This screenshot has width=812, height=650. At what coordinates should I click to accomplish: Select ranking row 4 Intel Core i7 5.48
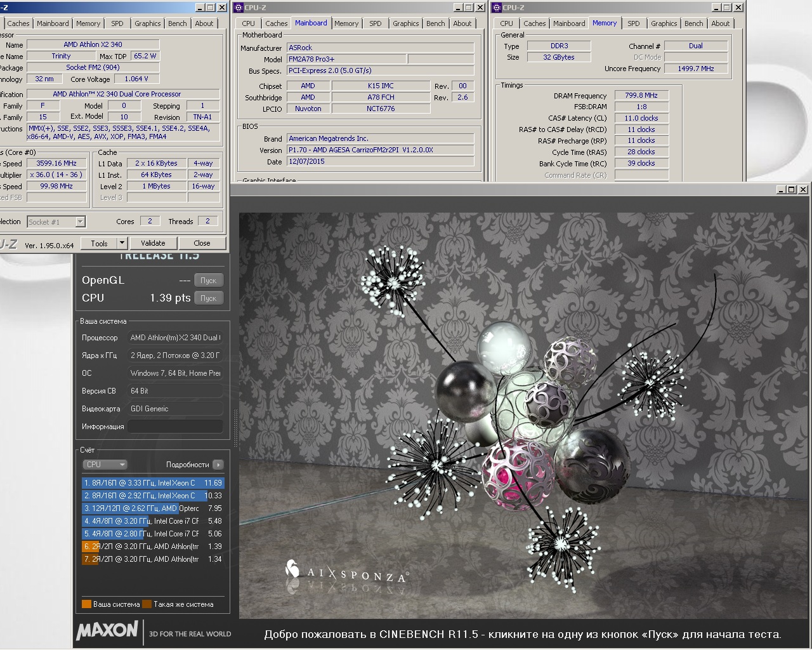pos(152,521)
